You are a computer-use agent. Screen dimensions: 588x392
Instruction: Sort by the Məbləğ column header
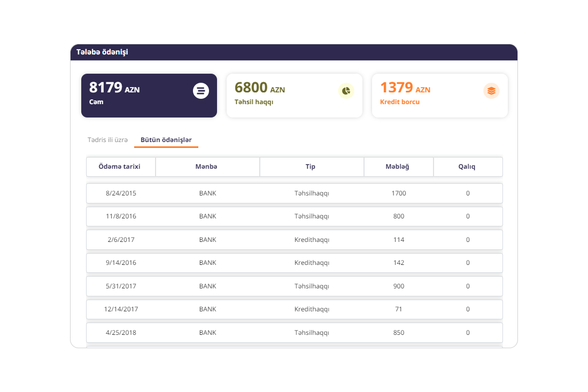tap(398, 167)
